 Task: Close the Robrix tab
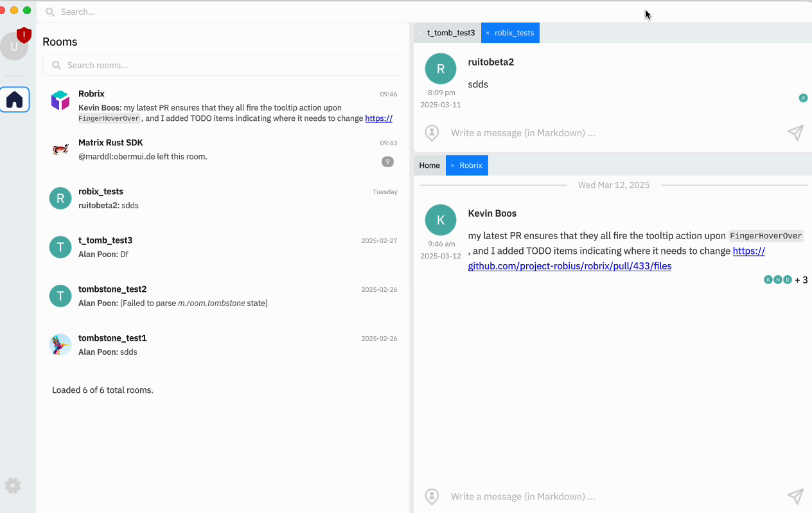[x=452, y=165]
